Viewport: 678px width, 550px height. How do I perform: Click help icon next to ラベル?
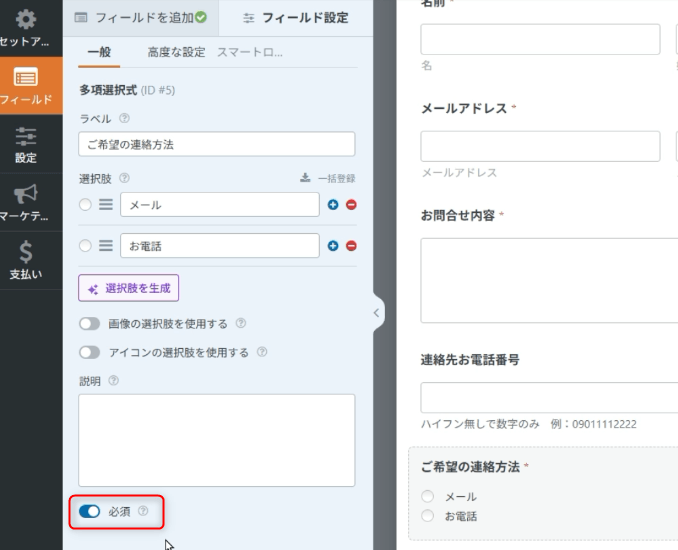(x=124, y=118)
